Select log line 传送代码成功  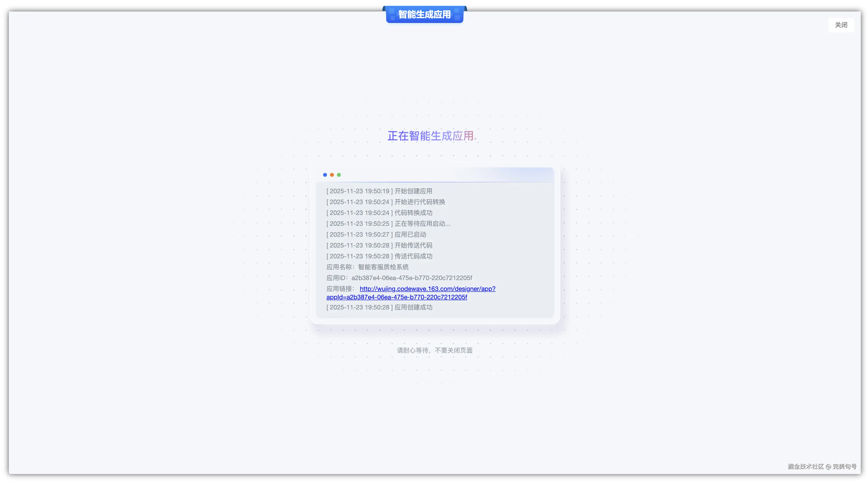(379, 256)
